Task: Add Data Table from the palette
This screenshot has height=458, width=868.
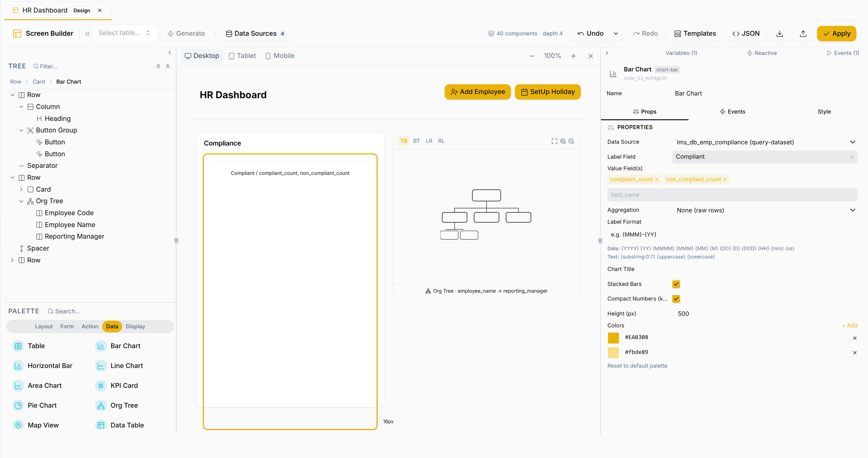Action: 120,425
